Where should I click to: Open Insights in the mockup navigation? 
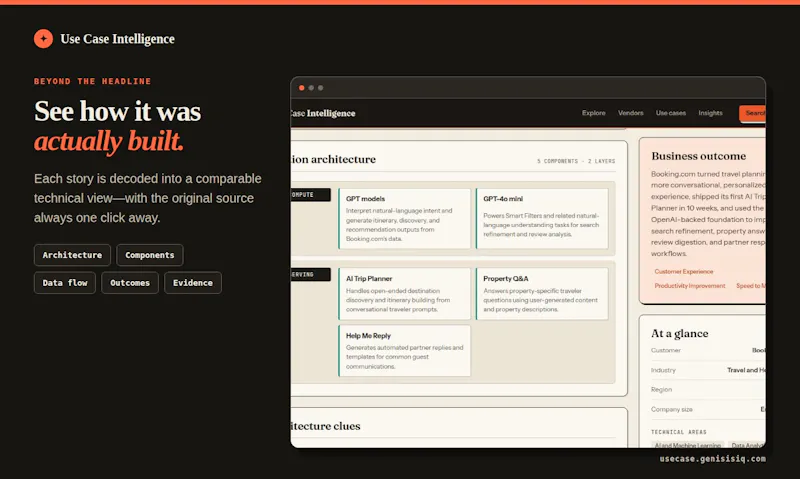pyautogui.click(x=710, y=113)
